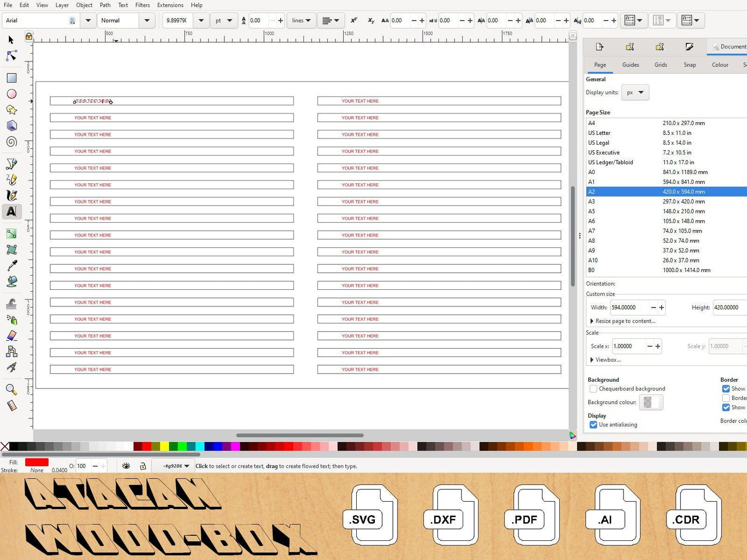Click the Background colour swatch
The height and width of the screenshot is (560, 747).
651,402
